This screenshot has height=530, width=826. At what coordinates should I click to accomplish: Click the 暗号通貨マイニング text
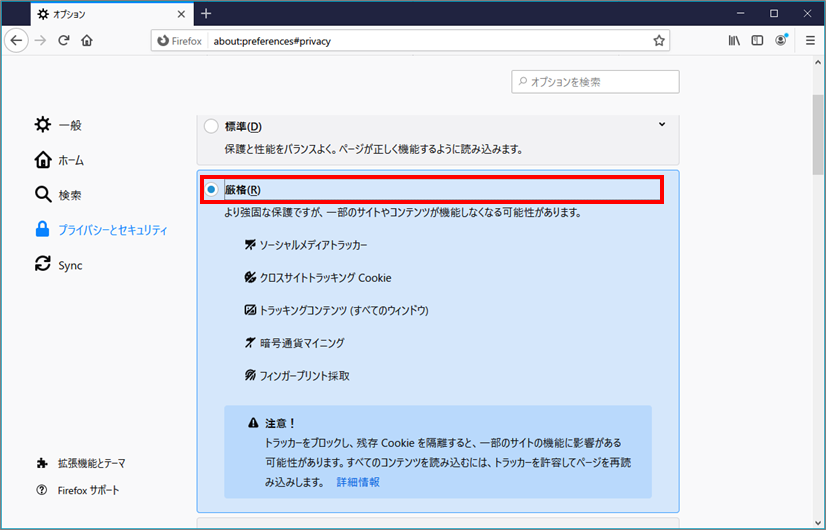302,343
